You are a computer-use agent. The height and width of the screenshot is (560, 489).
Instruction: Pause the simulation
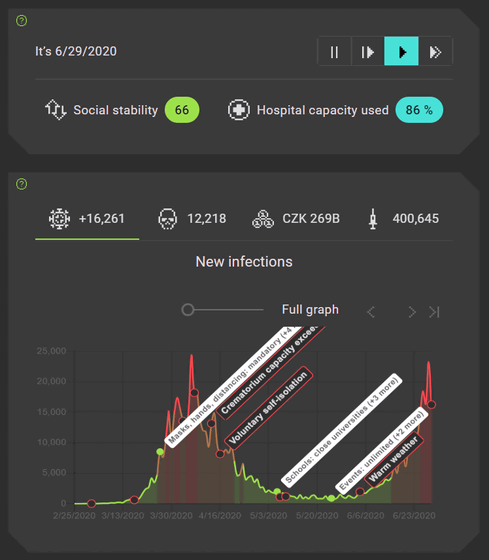click(x=334, y=51)
